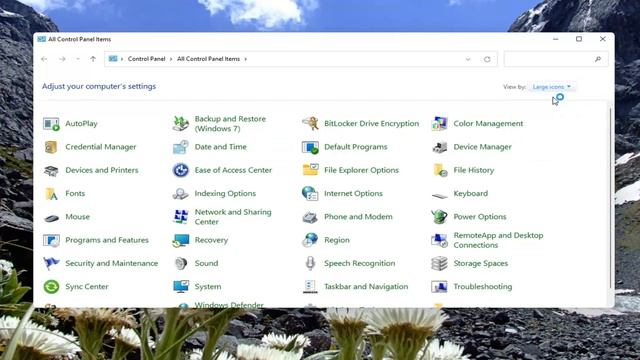Click the System monitor icon
The height and width of the screenshot is (360, 640).
[x=180, y=287]
